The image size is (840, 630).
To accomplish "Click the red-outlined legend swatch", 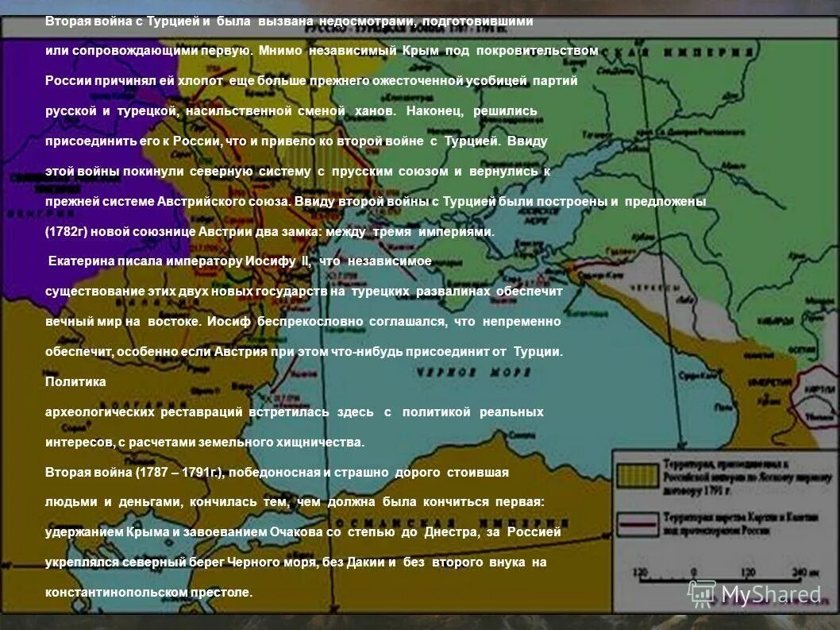I will coord(637,524).
